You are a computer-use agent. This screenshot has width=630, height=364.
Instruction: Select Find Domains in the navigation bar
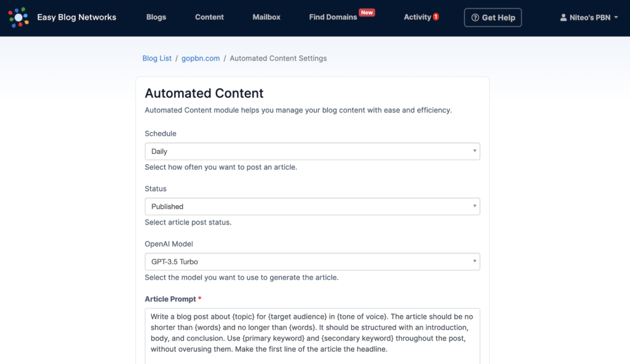click(332, 17)
